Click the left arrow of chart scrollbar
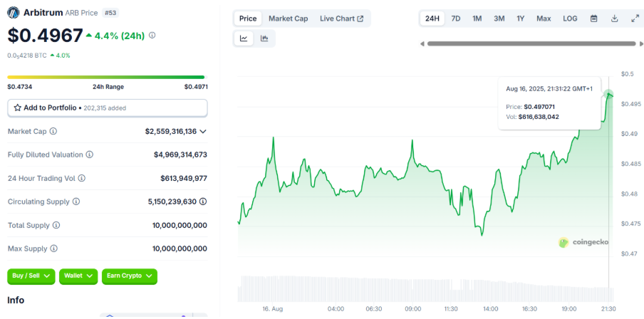This screenshot has width=644, height=319. pos(422,44)
